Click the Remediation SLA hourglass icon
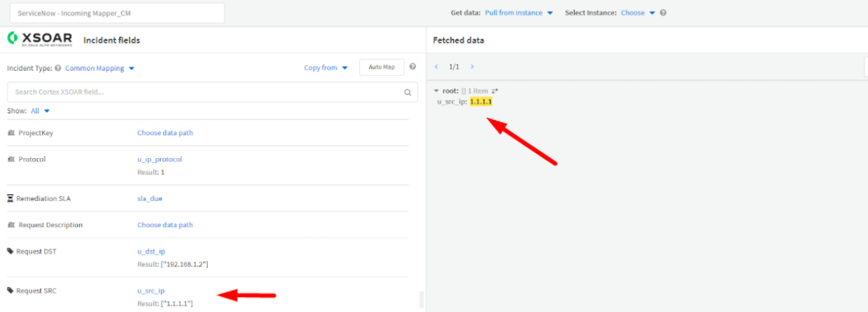 tap(10, 198)
